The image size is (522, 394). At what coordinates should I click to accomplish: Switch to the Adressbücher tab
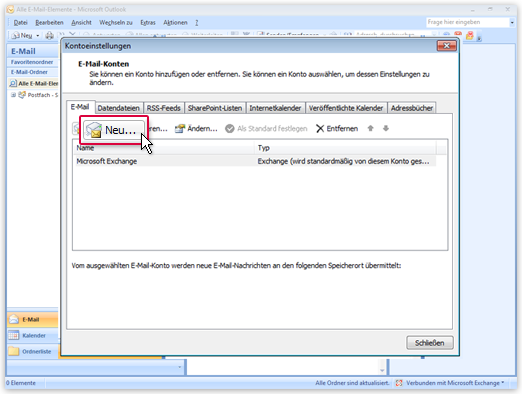tap(412, 108)
